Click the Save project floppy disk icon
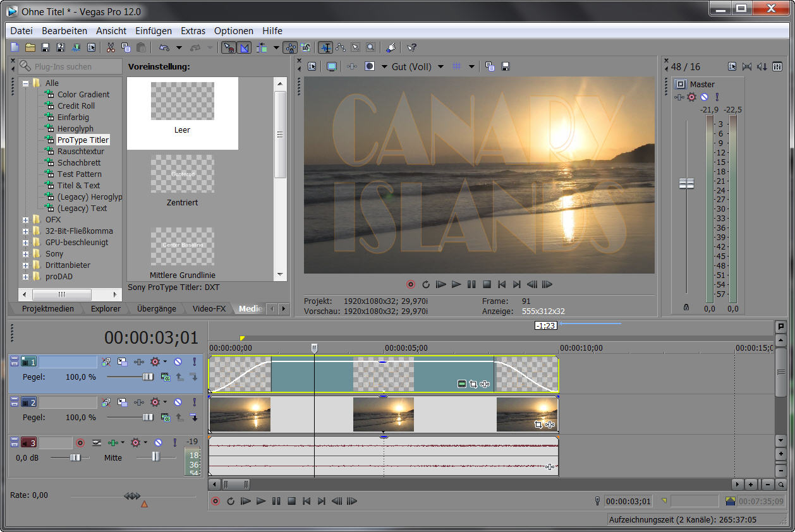 point(46,47)
